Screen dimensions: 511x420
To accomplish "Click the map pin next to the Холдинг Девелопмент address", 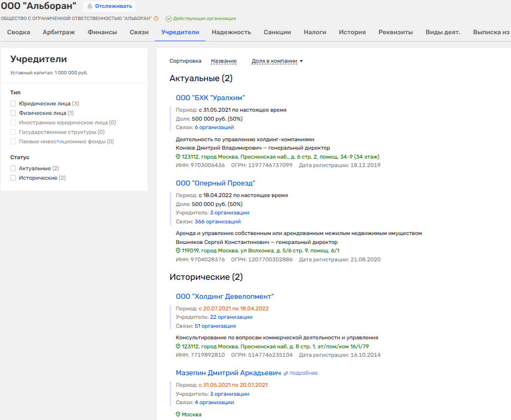I will (x=178, y=347).
